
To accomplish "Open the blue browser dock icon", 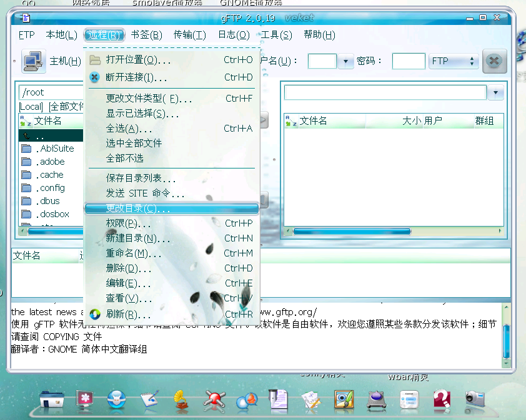I will coord(116,399).
